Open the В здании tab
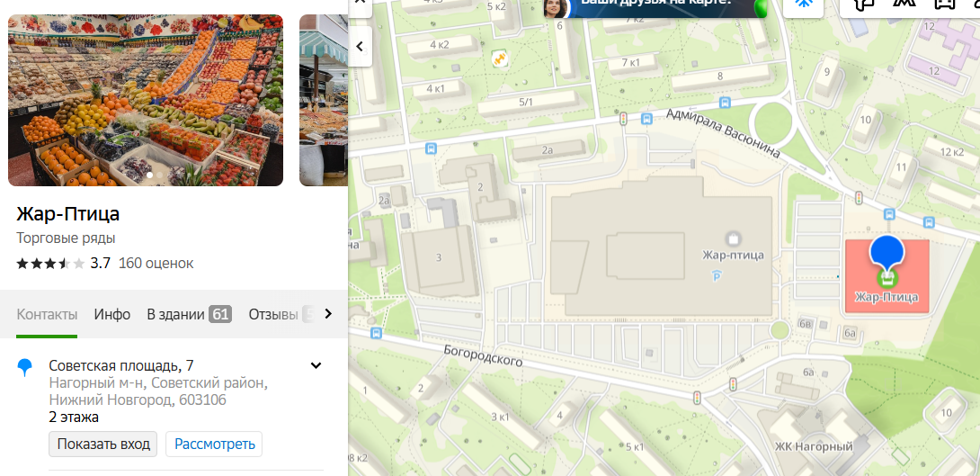Viewport: 980px width, 476px height. (x=189, y=314)
